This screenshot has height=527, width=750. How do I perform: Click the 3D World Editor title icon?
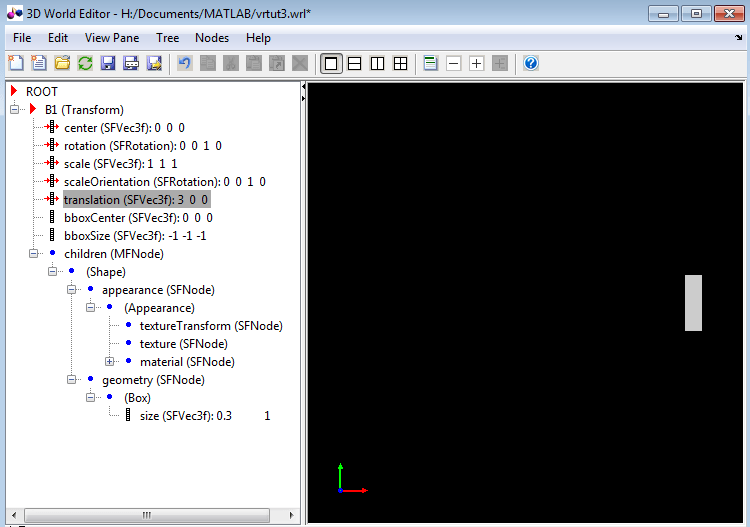pyautogui.click(x=14, y=13)
